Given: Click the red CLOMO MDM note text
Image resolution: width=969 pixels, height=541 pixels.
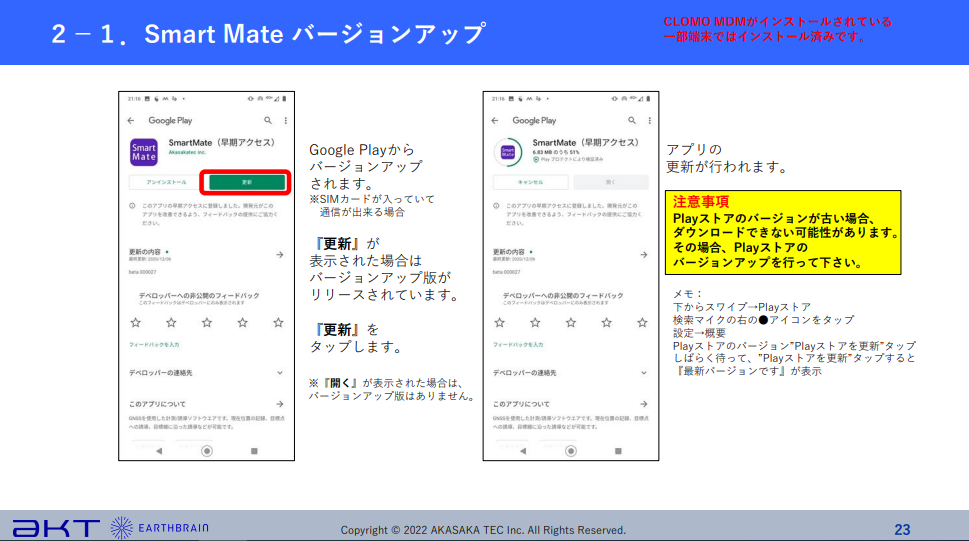Looking at the screenshot, I should (x=777, y=29).
